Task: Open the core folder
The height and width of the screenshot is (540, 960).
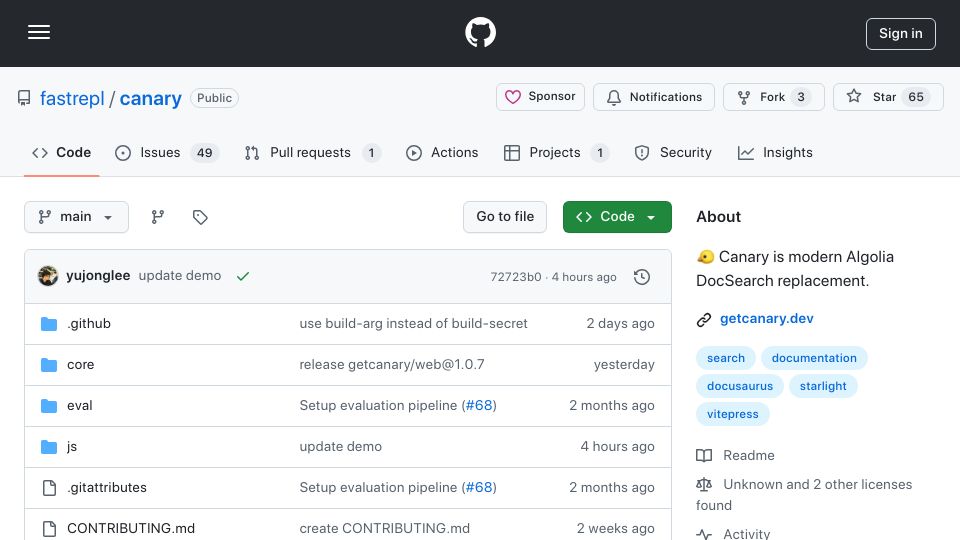Action: point(80,364)
